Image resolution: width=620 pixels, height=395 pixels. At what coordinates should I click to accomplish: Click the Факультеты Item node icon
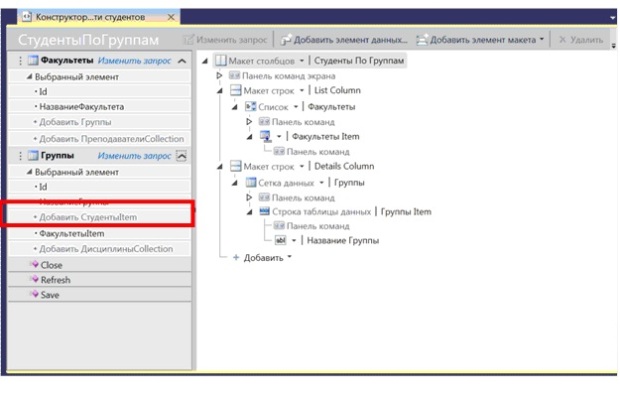[266, 136]
